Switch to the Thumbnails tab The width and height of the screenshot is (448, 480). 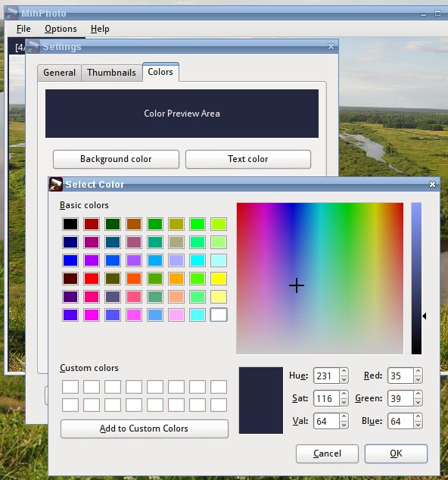111,73
